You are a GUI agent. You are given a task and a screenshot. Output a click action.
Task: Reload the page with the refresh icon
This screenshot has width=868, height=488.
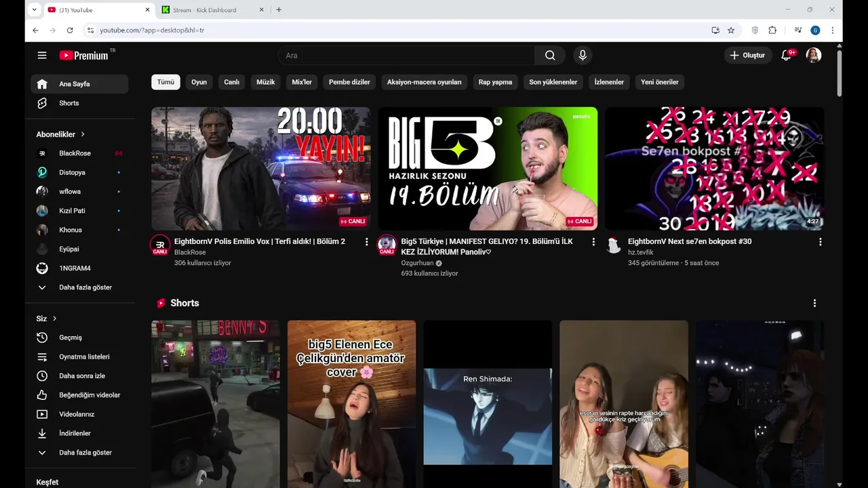pyautogui.click(x=69, y=30)
